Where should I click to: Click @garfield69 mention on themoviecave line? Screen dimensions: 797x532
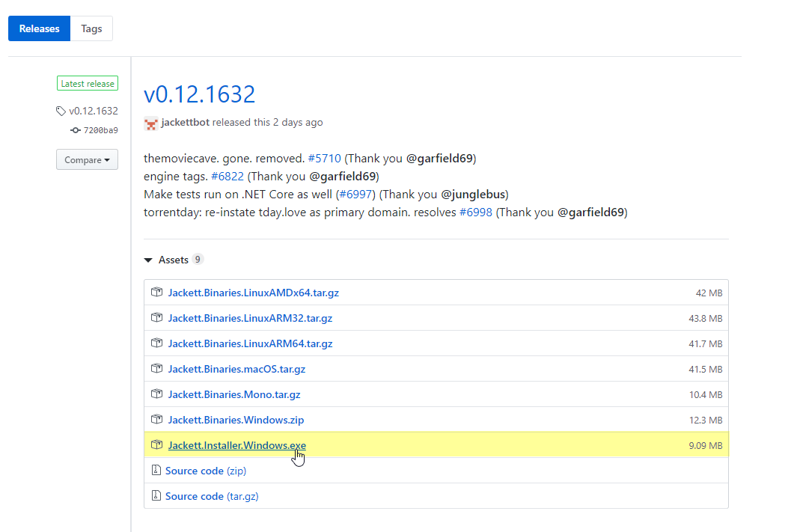(440, 159)
